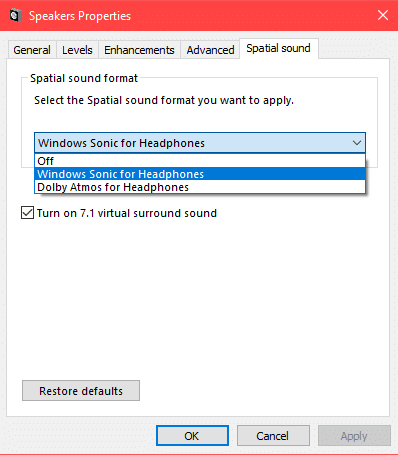Click the Spatial sound format group label

pos(84,78)
